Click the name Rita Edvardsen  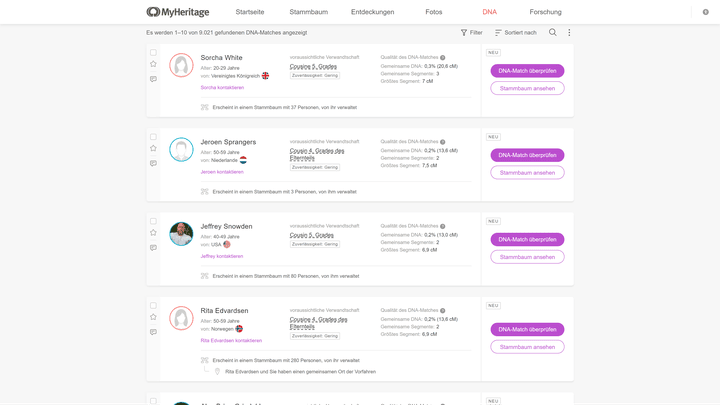pos(224,311)
